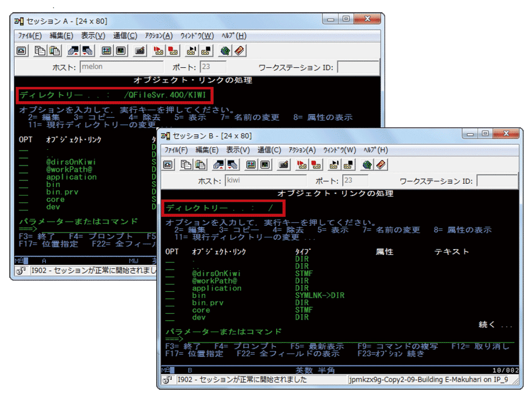Click dev entry in Session B list
The width and height of the screenshot is (532, 400).
pos(199,317)
